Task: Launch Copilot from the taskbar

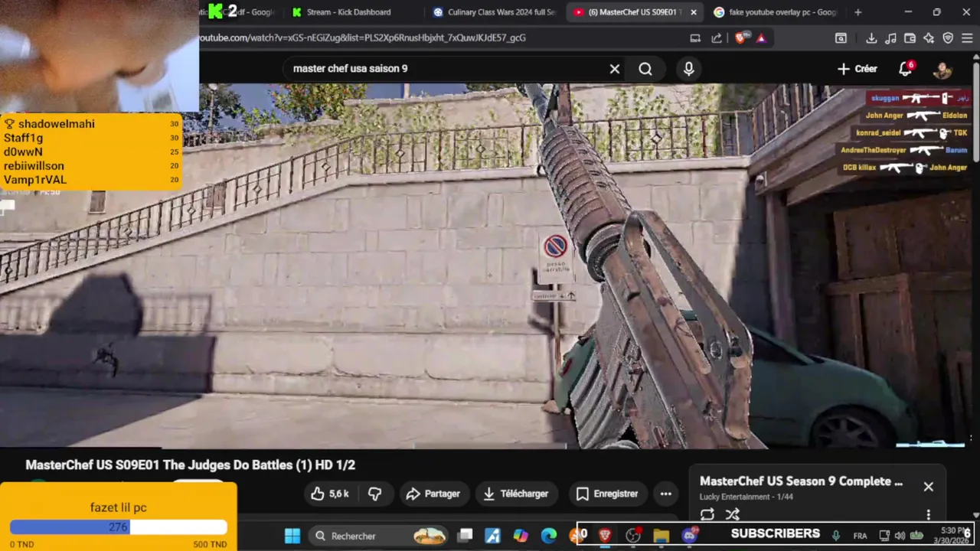Action: pos(521,536)
